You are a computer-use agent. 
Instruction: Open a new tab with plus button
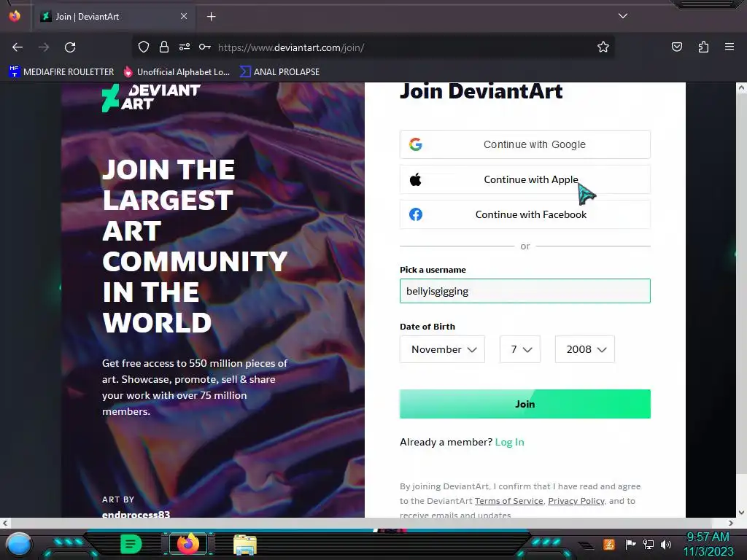pyautogui.click(x=211, y=17)
